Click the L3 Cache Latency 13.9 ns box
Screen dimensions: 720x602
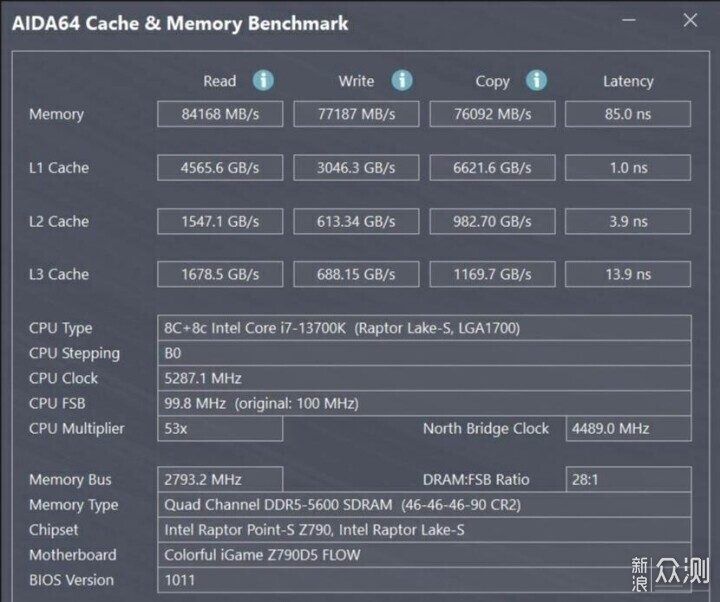[628, 274]
